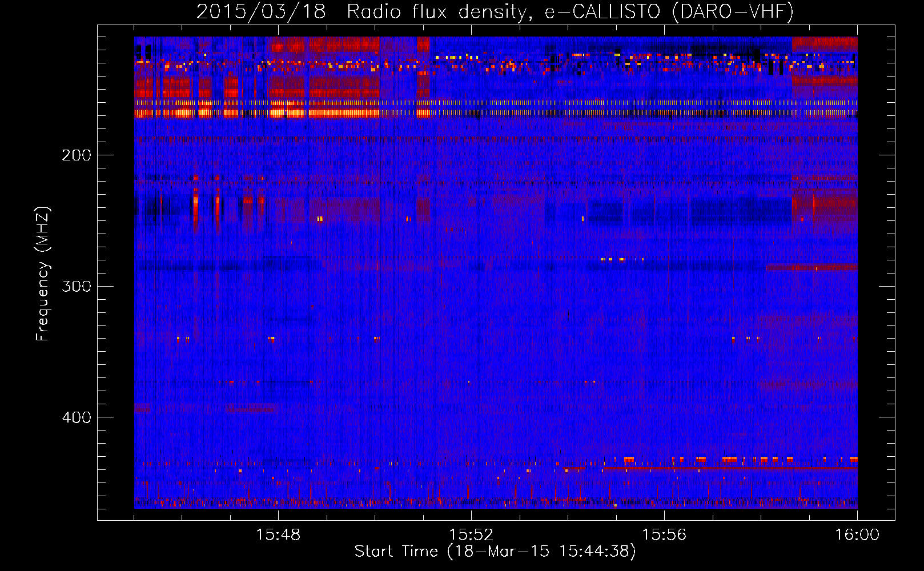This screenshot has width=924, height=571.
Task: Click the '400' frequency axis label
Action: [x=77, y=417]
